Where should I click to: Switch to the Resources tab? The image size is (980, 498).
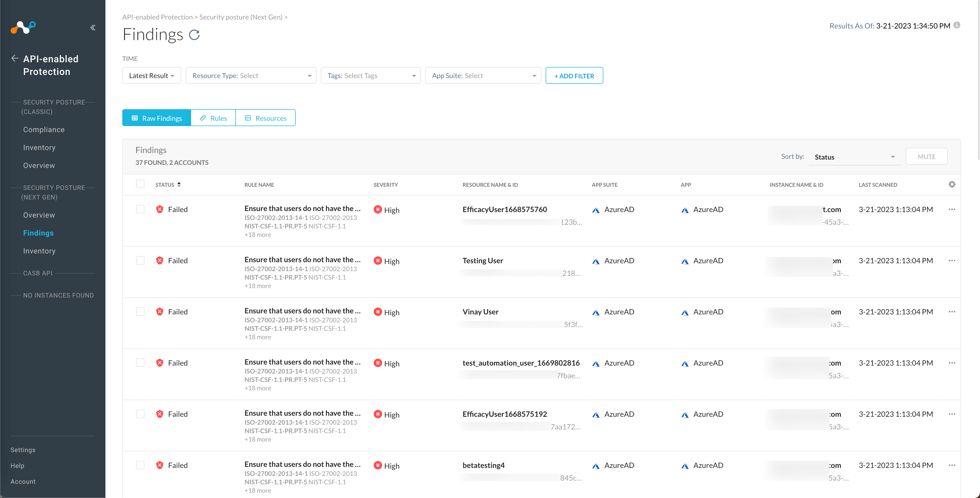coord(265,118)
